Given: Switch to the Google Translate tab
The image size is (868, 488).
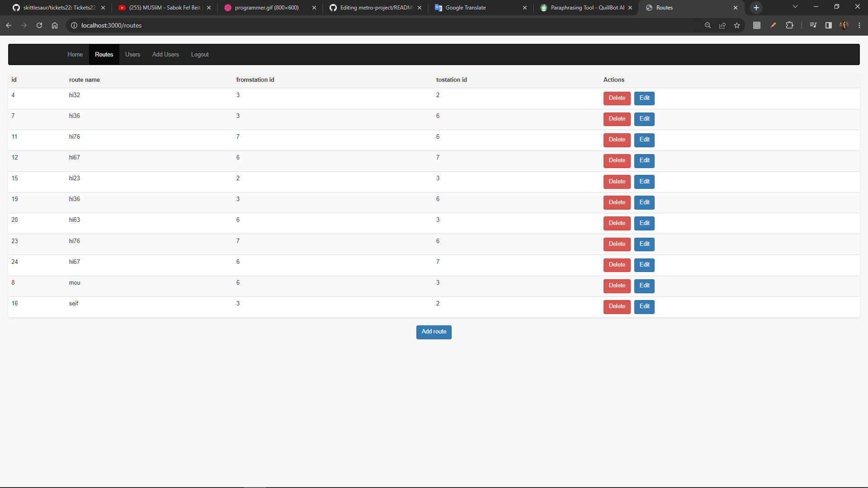Looking at the screenshot, I should click(x=466, y=8).
